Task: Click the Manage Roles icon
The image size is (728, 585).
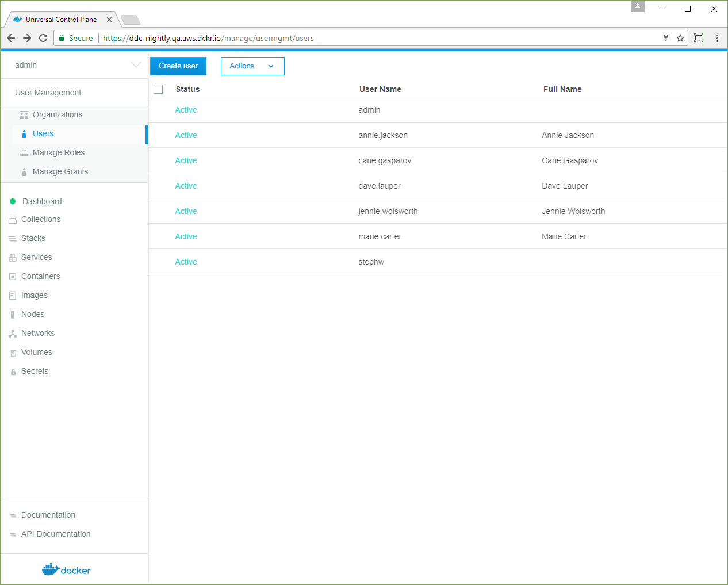Action: click(24, 153)
